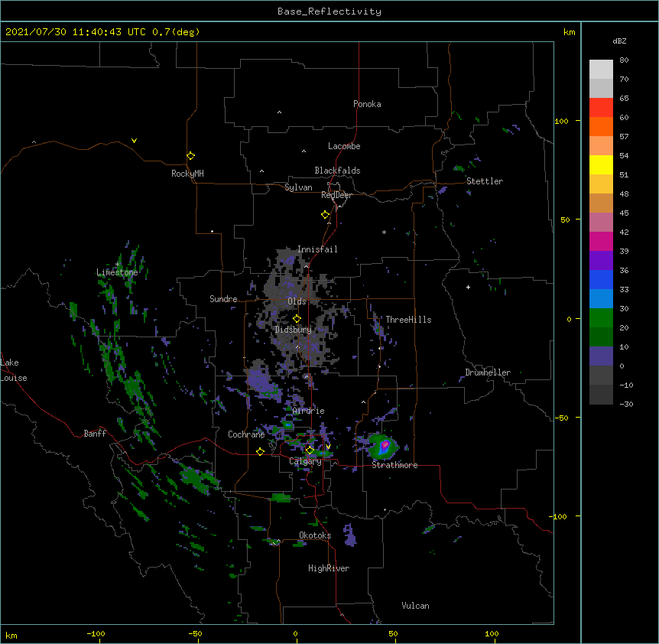The height and width of the screenshot is (644, 659).
Task: Click the Sundre label
Action: pos(223,299)
